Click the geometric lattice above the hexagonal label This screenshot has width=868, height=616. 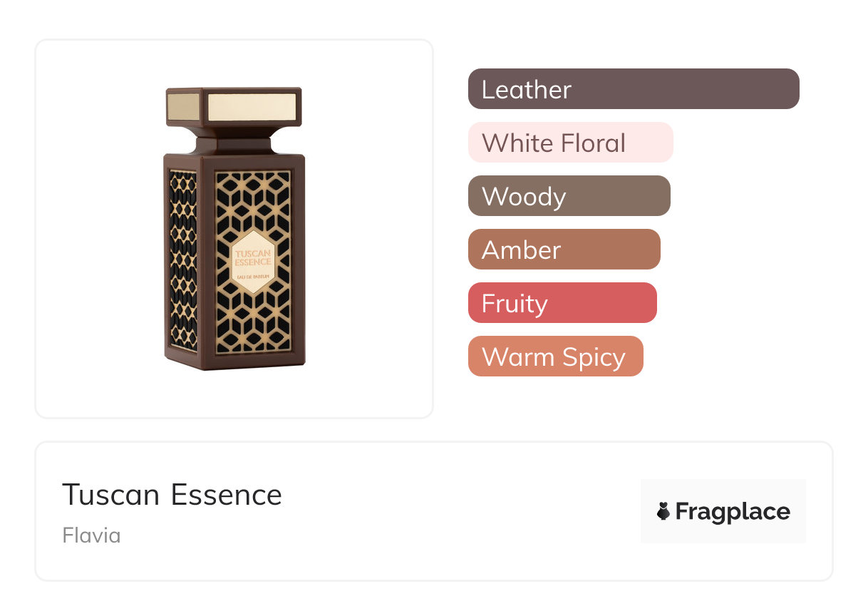coord(253,200)
